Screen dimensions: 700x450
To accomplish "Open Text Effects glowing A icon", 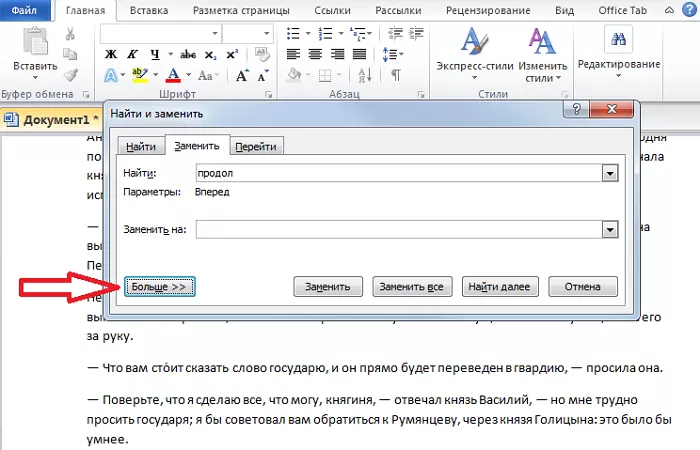I will pos(111,75).
